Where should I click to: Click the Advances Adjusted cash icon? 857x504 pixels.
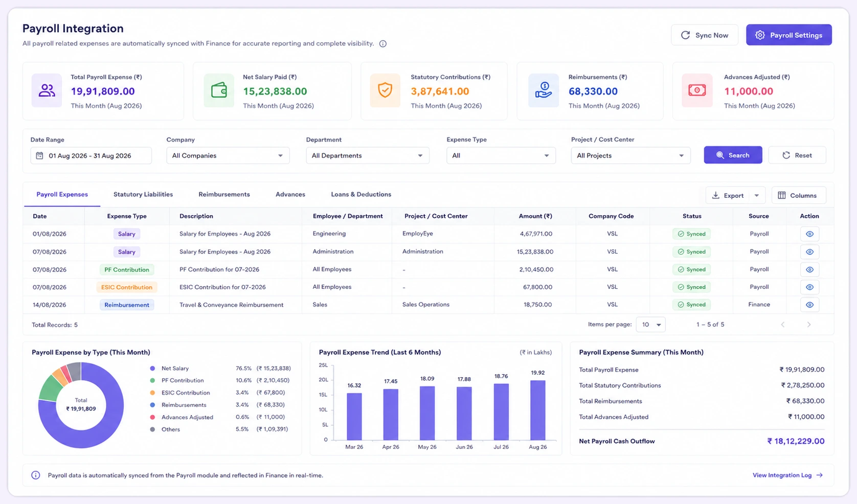click(697, 90)
